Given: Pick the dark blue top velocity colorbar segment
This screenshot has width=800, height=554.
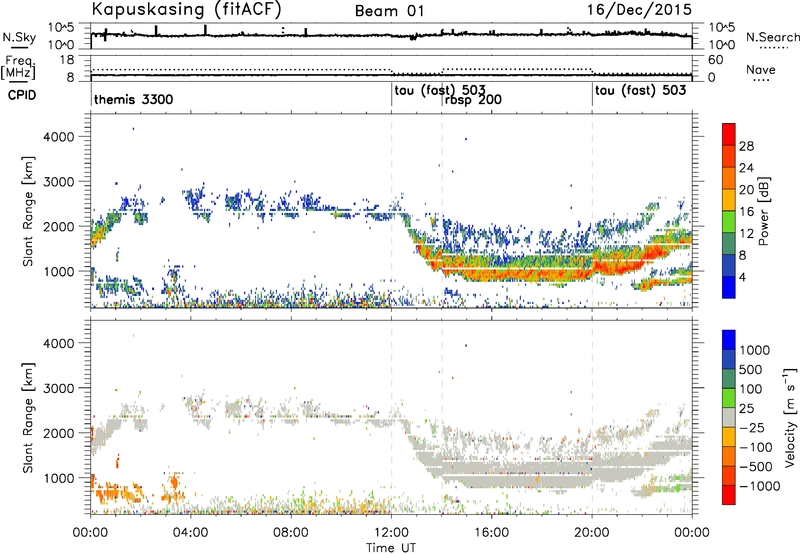Looking at the screenshot, I should pyautogui.click(x=729, y=340).
